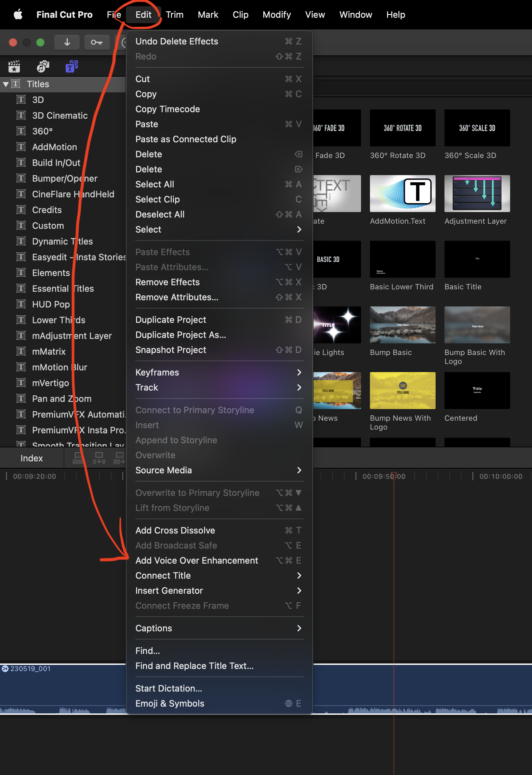
Task: Select the 360° Scale 3D title thumbnail
Action: click(x=477, y=128)
